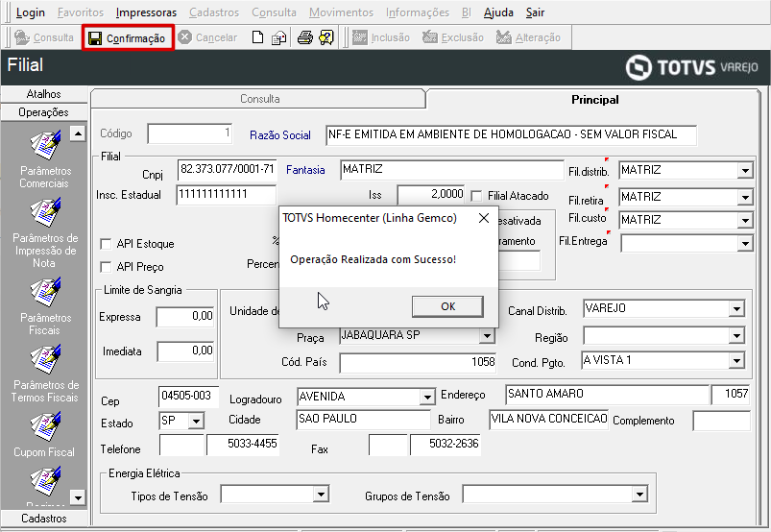Open Cupom Fiscal shortcut icon
Screen dimensions: 771x532
pos(46,426)
